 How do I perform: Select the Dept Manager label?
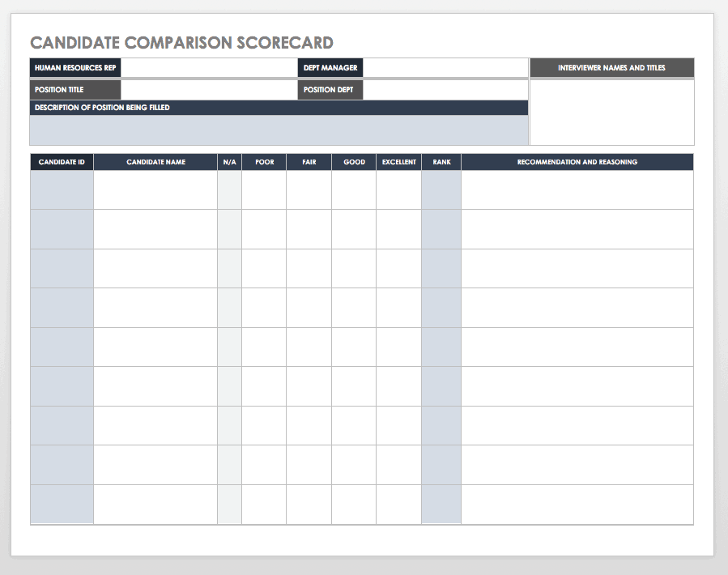click(330, 68)
